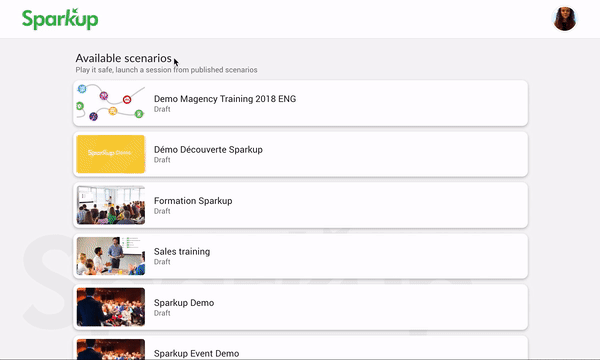Image resolution: width=600 pixels, height=360 pixels.
Task: Open the Sparkup Demo thumbnail image
Action: (x=111, y=307)
